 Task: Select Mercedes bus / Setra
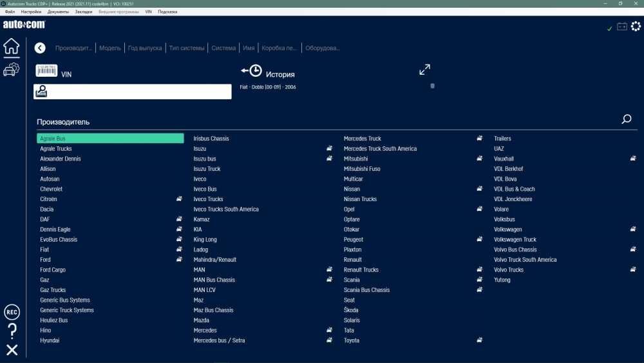[x=219, y=340]
